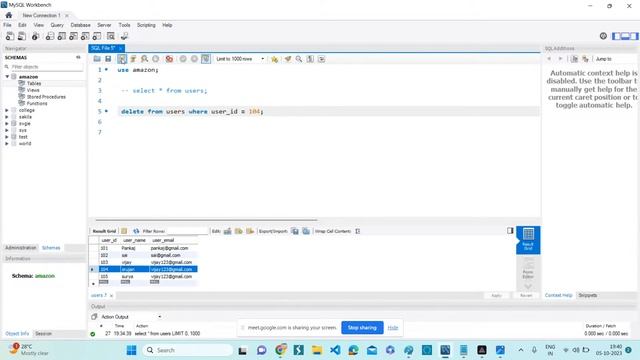Toggle Wrap Cell Content option
Viewport: 640px width, 360px height.
358,231
